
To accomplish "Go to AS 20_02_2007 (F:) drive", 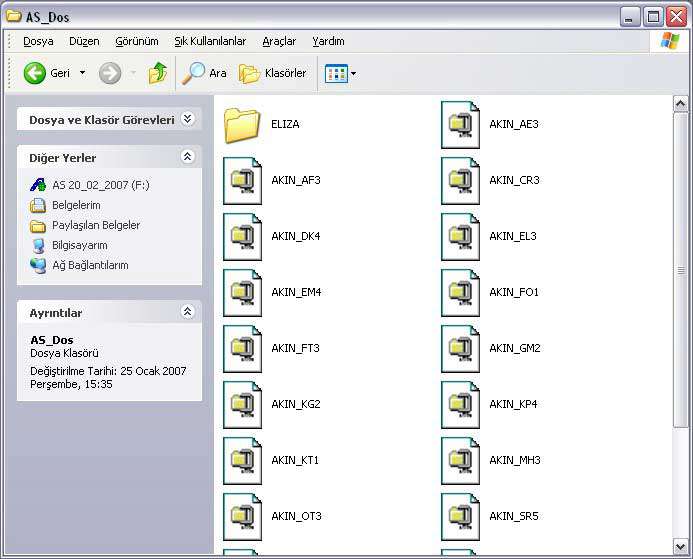I will [101, 185].
